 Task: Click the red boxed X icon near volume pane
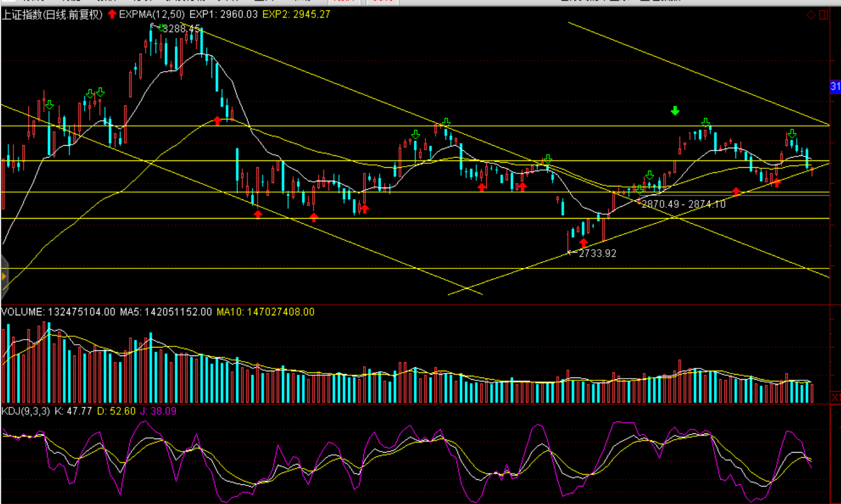coord(835,398)
